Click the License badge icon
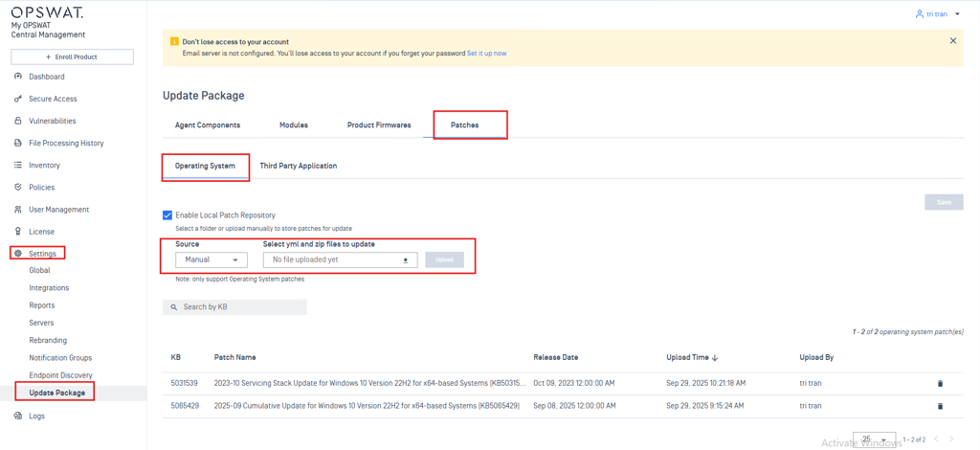Image resolution: width=980 pixels, height=450 pixels. (17, 232)
